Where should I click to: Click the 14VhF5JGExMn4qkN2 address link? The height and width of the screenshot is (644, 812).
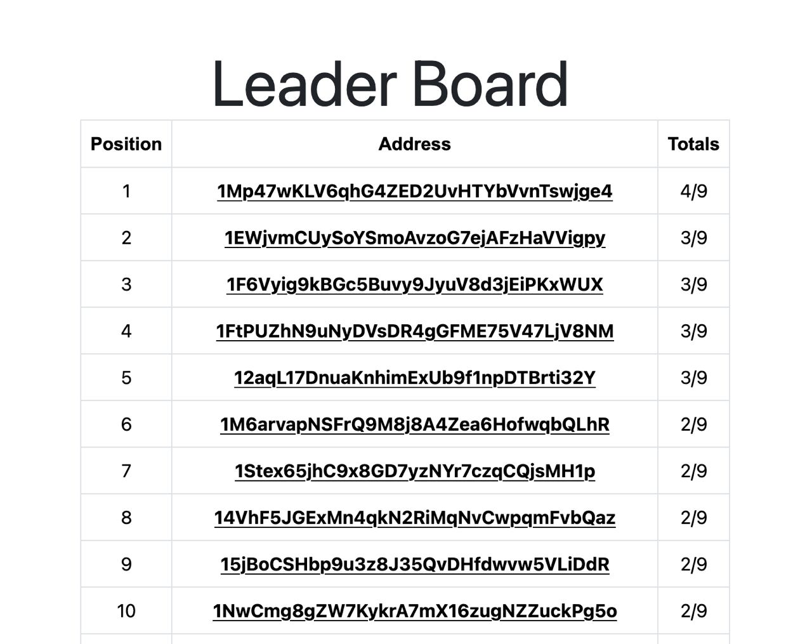414,518
